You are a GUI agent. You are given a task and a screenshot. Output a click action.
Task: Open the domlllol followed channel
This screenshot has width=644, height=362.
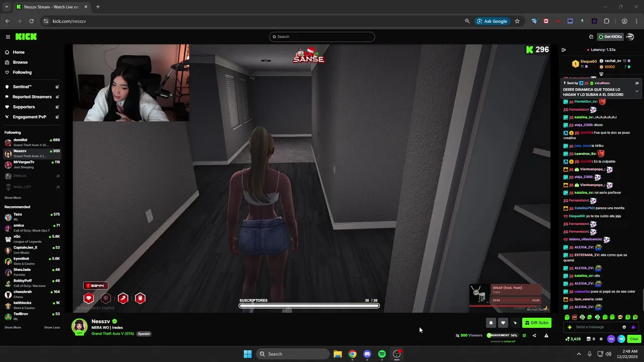click(x=31, y=142)
